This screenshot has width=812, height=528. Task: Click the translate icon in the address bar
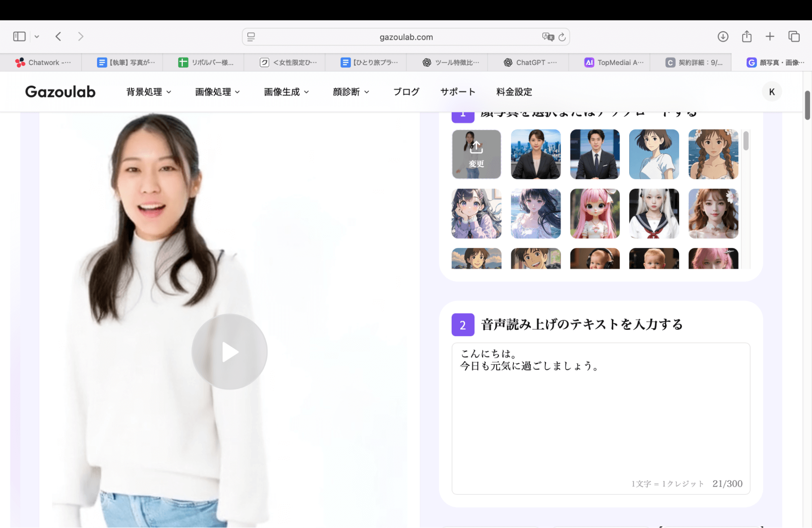[x=548, y=37]
